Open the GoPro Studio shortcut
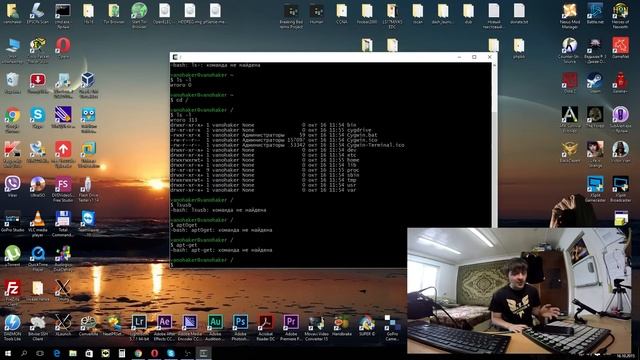The image size is (640, 360). pos(12,222)
